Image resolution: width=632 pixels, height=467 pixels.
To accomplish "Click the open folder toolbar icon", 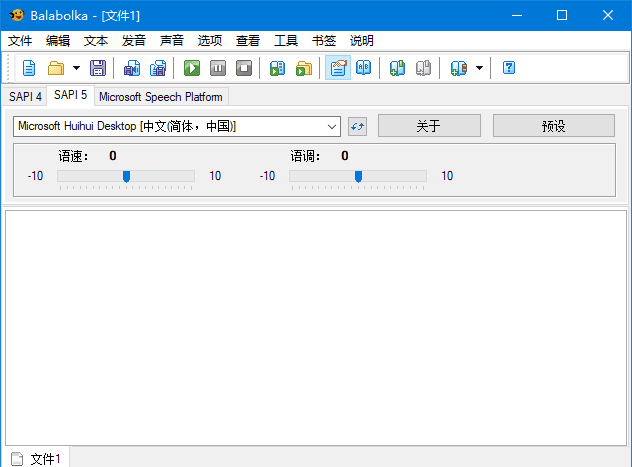I will point(56,68).
